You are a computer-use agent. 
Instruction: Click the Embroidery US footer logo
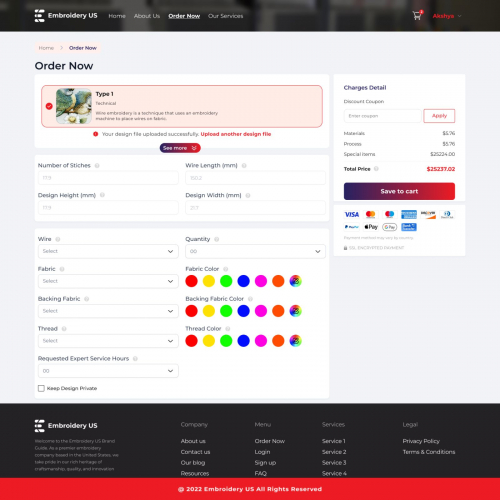(x=66, y=426)
